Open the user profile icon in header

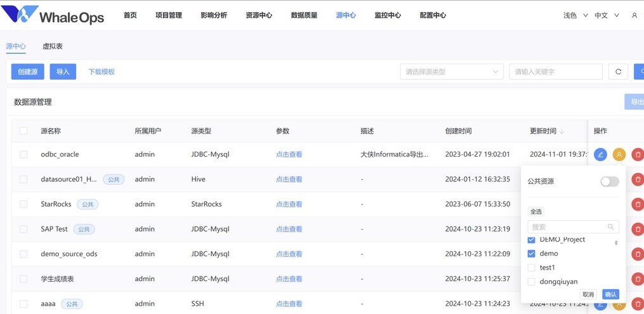pyautogui.click(x=634, y=15)
